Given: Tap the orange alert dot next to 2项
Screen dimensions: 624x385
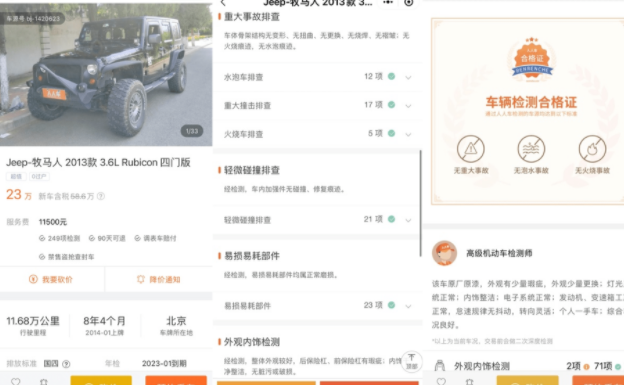Looking at the screenshot, I should coord(586,367).
